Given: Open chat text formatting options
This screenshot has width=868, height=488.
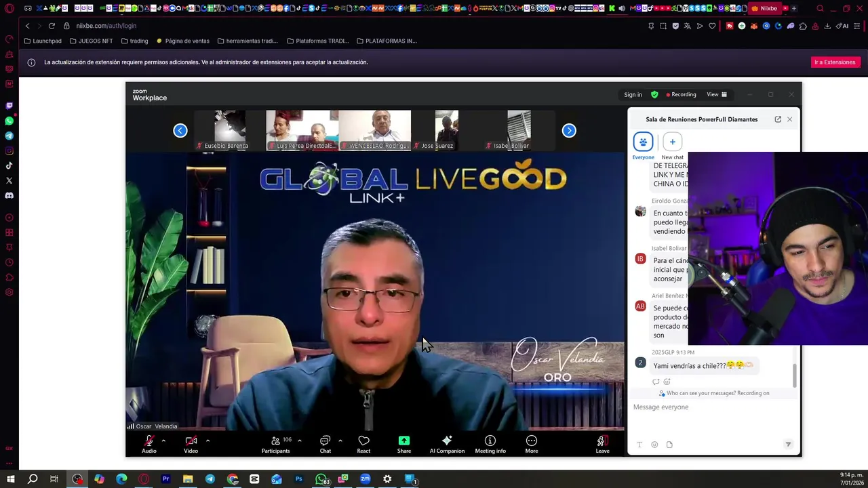Looking at the screenshot, I should (639, 445).
